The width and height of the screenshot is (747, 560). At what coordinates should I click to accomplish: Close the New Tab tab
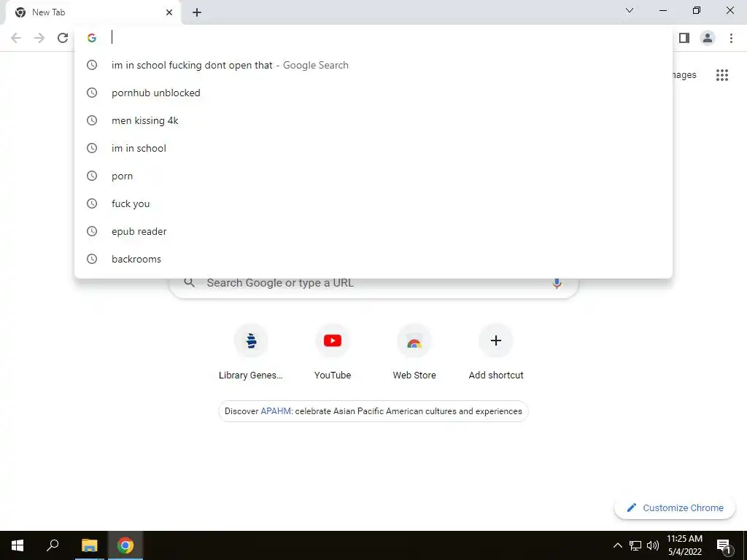(169, 12)
